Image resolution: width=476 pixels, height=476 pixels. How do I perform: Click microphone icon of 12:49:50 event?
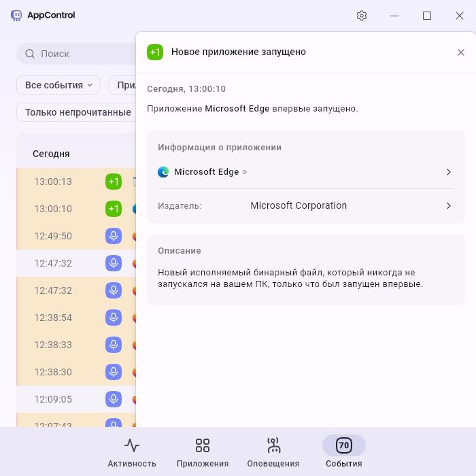pyautogui.click(x=114, y=236)
